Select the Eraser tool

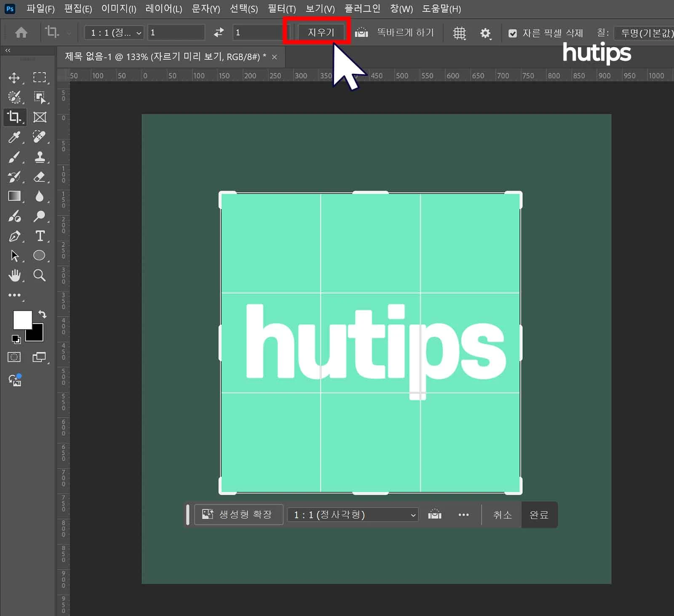(40, 177)
